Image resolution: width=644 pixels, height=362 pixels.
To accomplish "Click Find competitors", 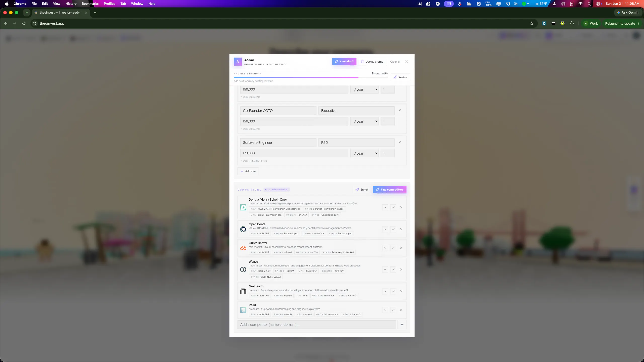I will tap(389, 190).
